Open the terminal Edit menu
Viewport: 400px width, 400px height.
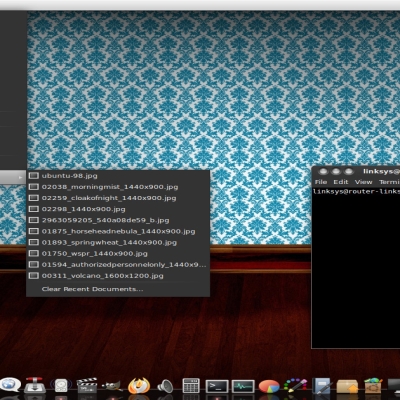pyautogui.click(x=341, y=182)
